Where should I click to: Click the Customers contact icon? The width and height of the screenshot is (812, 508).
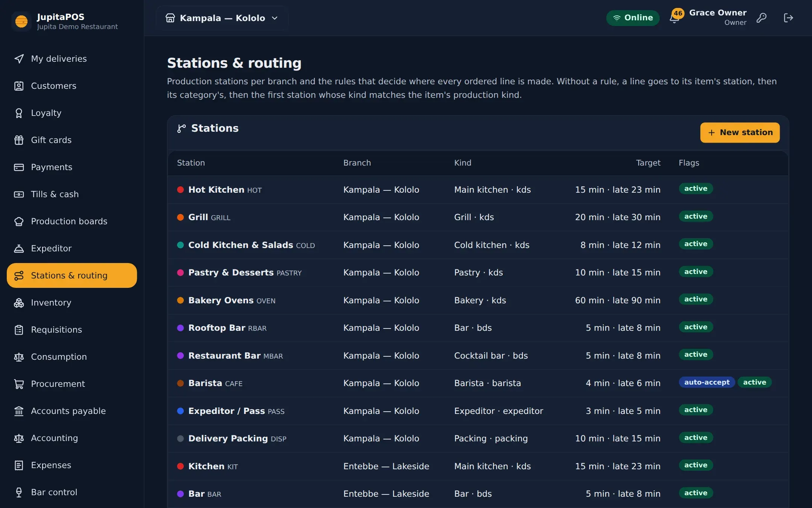[x=19, y=86]
